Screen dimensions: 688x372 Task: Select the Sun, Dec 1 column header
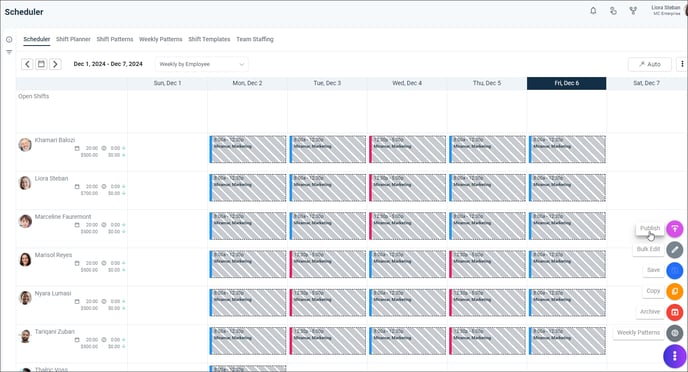[167, 83]
